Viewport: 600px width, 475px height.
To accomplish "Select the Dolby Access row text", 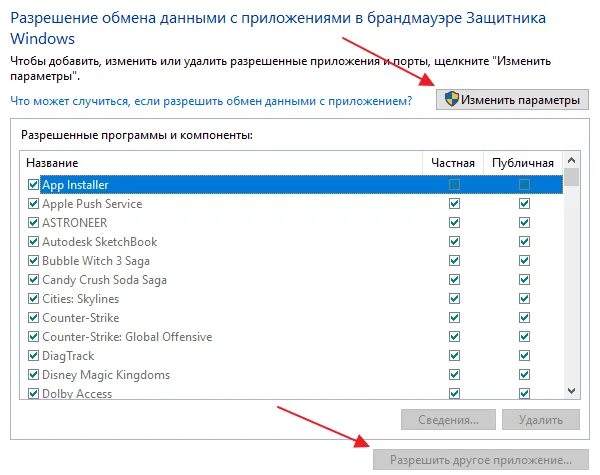I will [x=77, y=394].
